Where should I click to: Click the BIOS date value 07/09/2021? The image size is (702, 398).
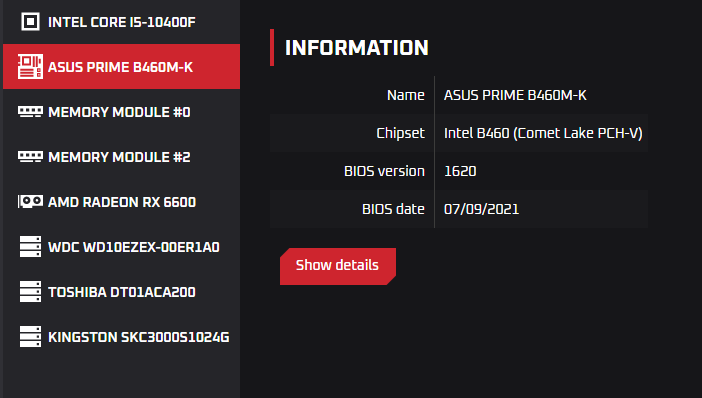click(x=481, y=209)
